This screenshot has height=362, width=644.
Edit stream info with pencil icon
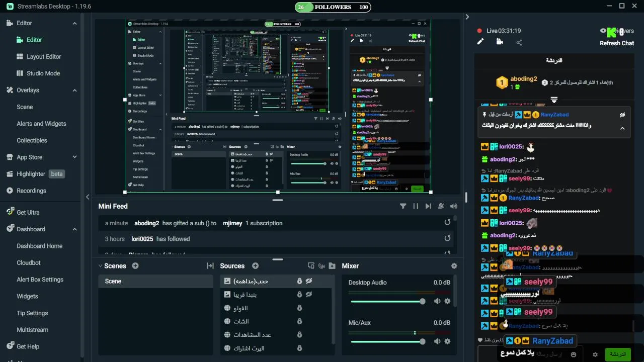point(480,42)
